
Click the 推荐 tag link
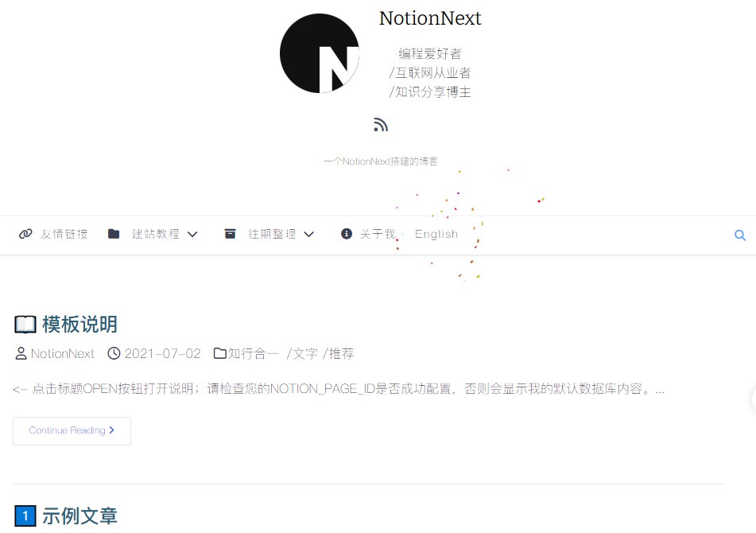341,353
